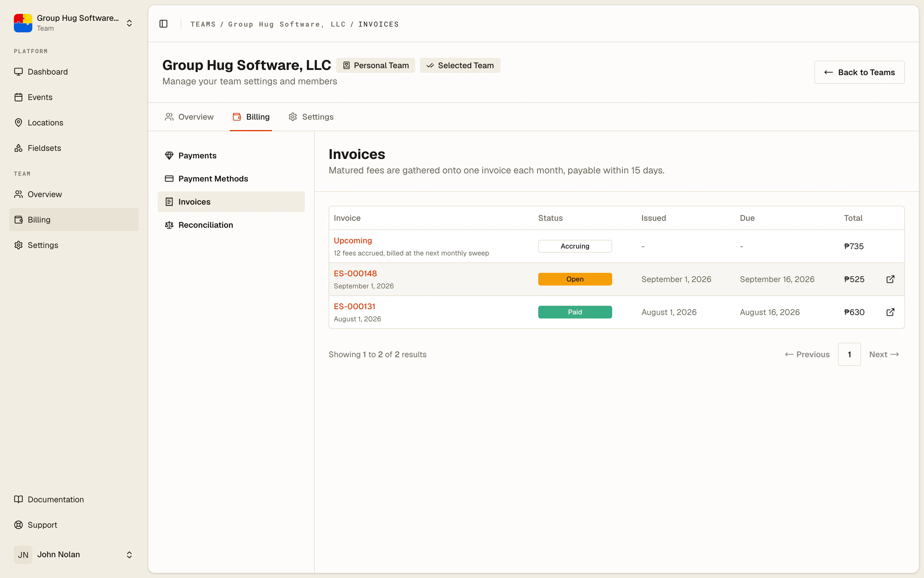
Task: Click the ₱525 invoice total
Action: coord(854,279)
